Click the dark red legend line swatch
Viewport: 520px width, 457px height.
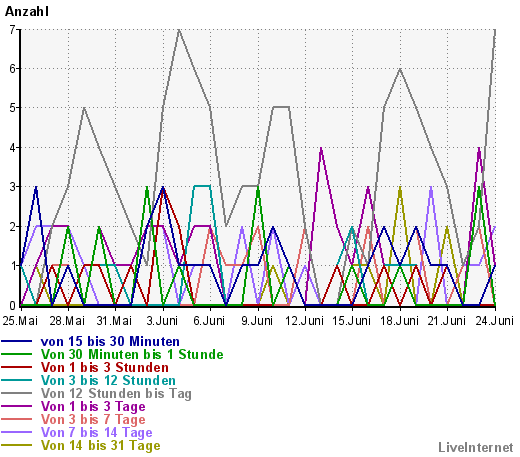(x=17, y=367)
